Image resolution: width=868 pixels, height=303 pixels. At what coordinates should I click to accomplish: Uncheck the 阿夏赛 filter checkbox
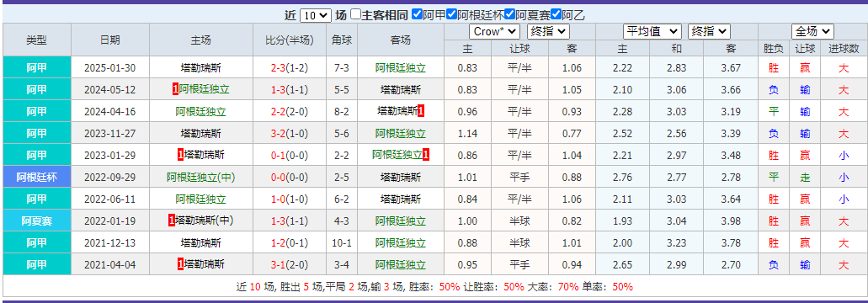(x=510, y=15)
